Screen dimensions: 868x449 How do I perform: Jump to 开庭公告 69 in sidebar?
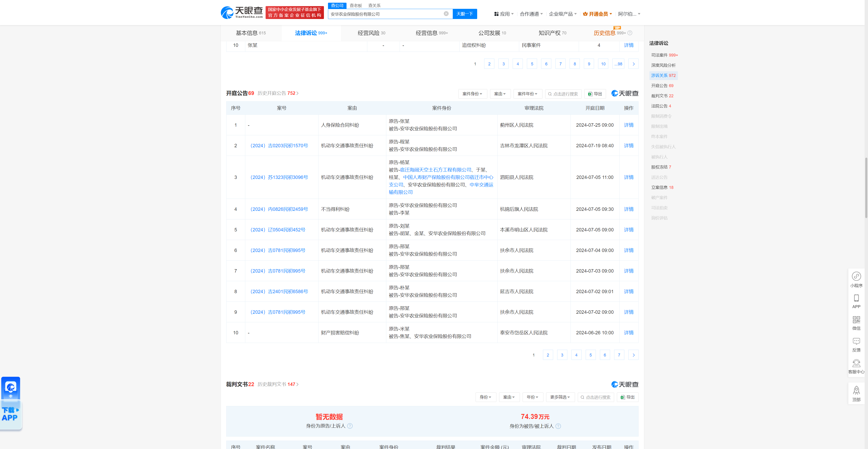[x=662, y=86]
